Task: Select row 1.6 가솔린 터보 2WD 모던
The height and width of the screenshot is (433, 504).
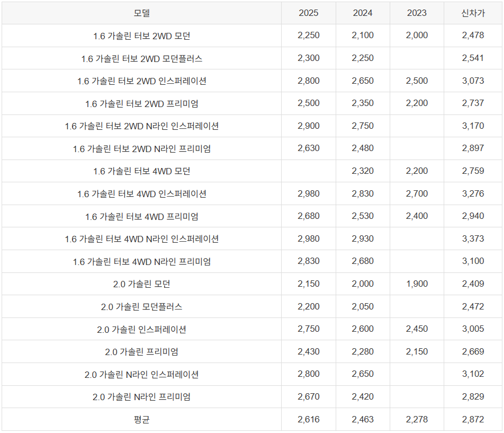Action: pyautogui.click(x=252, y=36)
